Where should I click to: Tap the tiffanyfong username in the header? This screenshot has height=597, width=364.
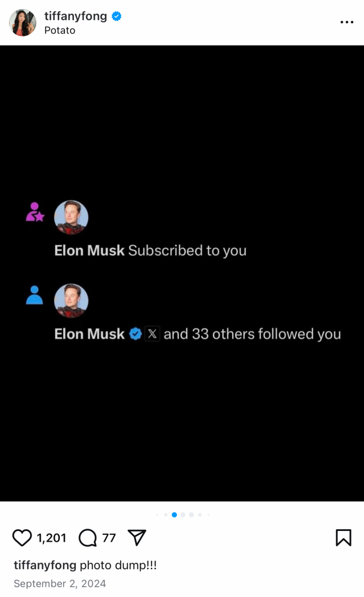coord(75,16)
